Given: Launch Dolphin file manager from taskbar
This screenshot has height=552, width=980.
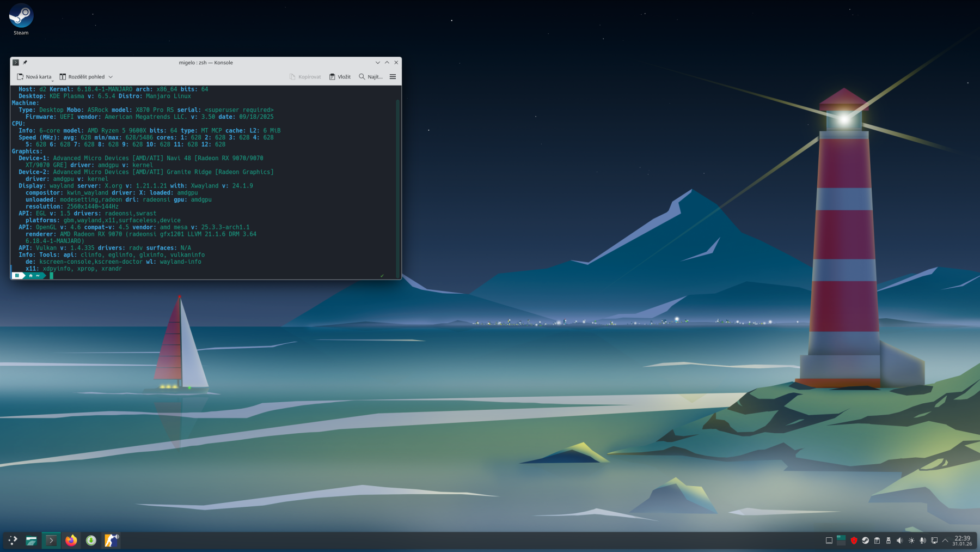Looking at the screenshot, I should (32, 541).
